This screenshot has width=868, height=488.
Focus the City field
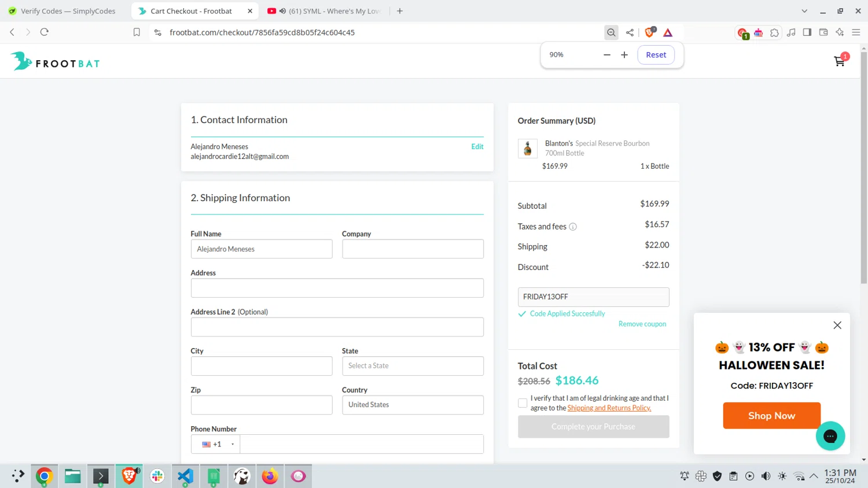[262, 366]
